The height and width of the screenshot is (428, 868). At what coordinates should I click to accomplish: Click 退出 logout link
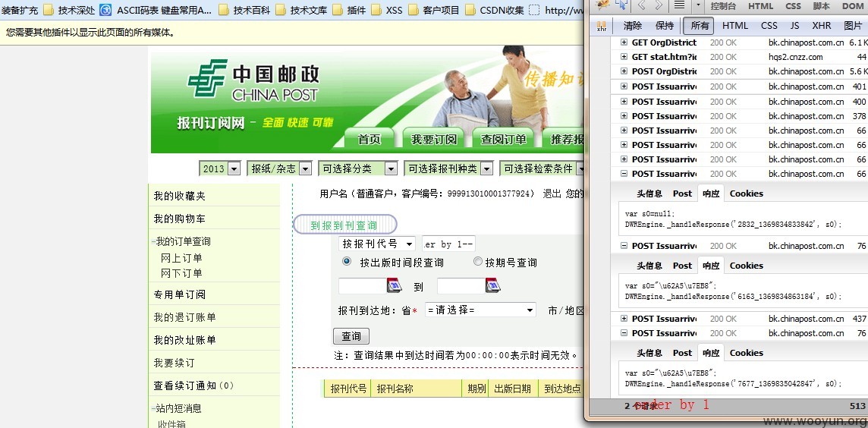coord(552,194)
